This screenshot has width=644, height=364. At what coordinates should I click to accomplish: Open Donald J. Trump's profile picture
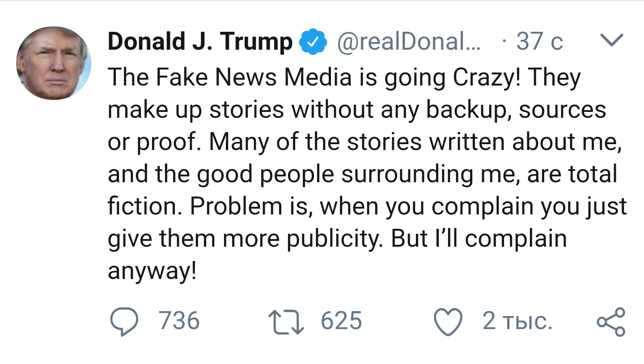[54, 63]
